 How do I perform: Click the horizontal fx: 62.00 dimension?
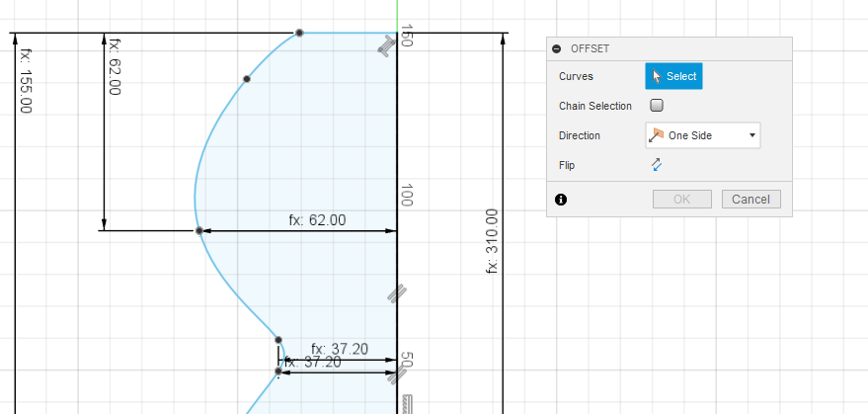tap(317, 220)
